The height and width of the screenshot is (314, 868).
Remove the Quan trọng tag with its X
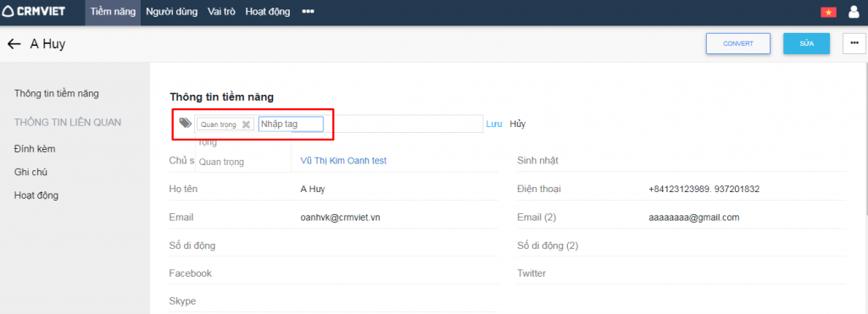[x=247, y=124]
